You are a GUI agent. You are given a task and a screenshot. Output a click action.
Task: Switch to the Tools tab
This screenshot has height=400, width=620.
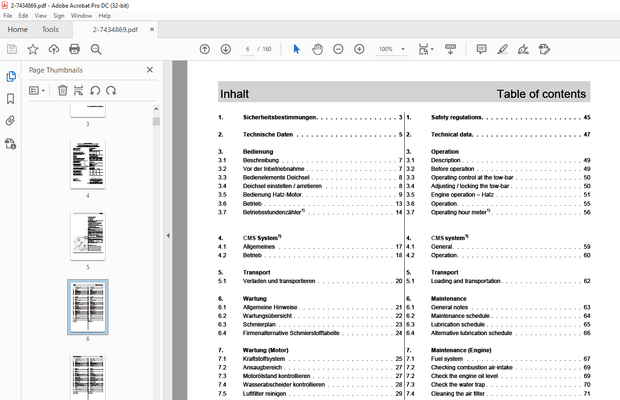pyautogui.click(x=50, y=30)
